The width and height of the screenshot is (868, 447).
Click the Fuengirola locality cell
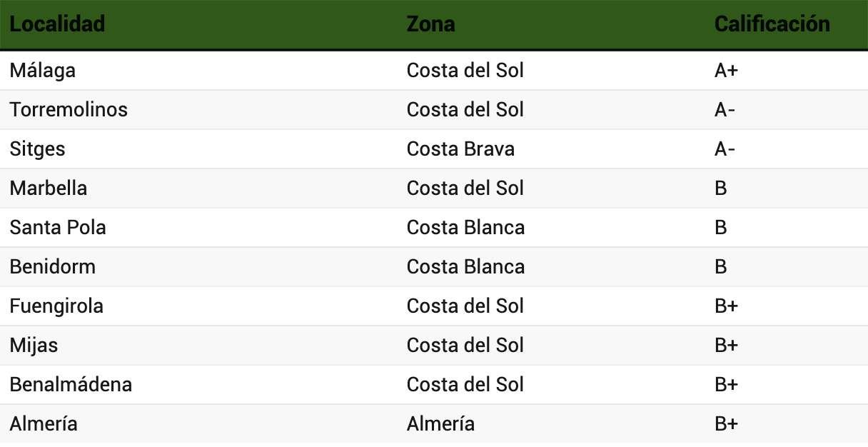click(56, 306)
